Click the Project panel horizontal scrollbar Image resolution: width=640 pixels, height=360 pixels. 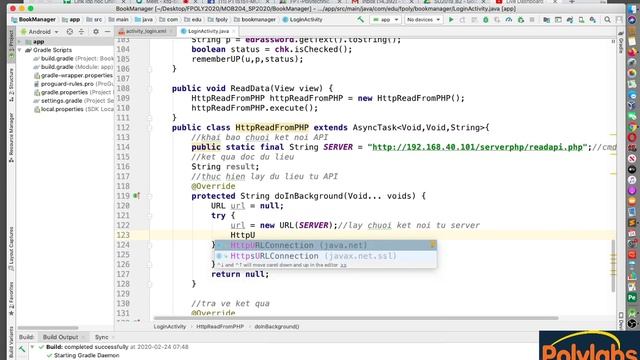click(48, 327)
